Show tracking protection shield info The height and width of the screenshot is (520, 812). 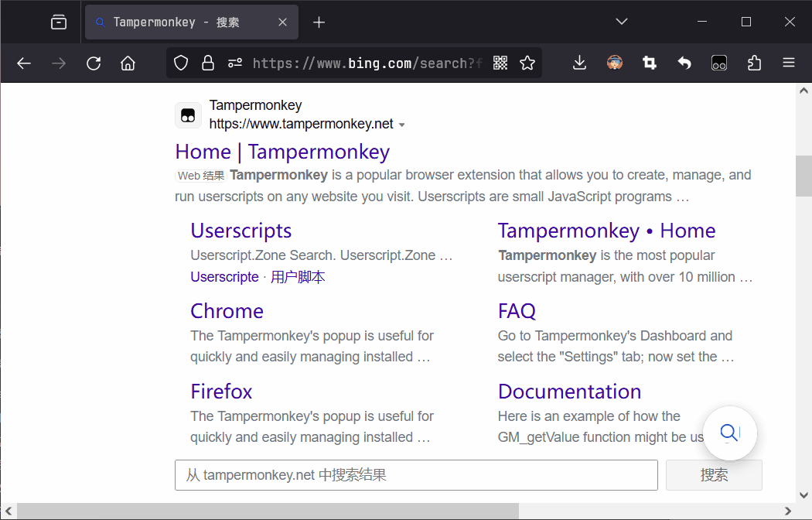[181, 63]
